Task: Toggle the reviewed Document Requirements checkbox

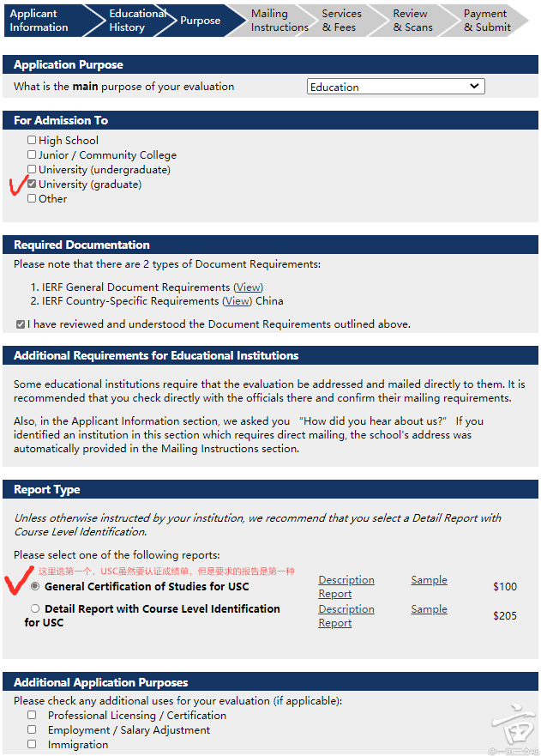Action: click(21, 324)
